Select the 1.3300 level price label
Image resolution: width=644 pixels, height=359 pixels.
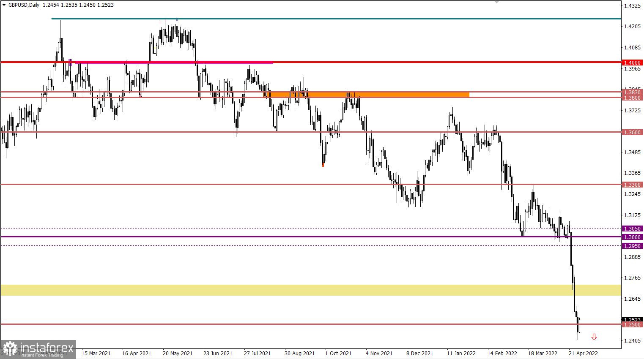633,185
